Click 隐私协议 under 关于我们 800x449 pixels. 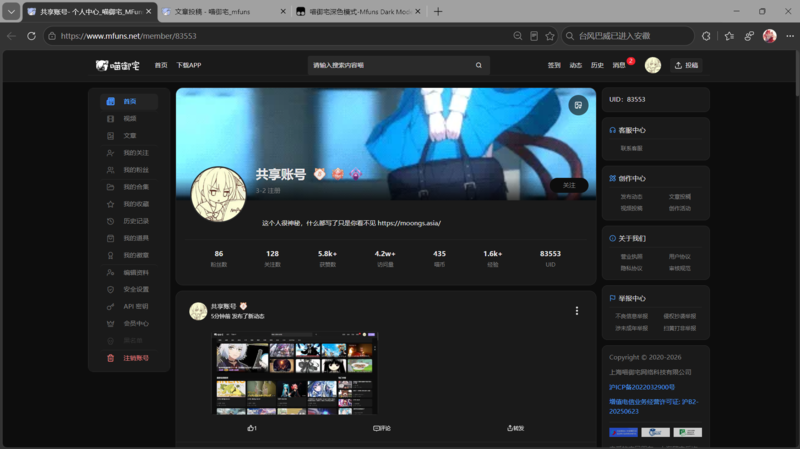click(631, 268)
